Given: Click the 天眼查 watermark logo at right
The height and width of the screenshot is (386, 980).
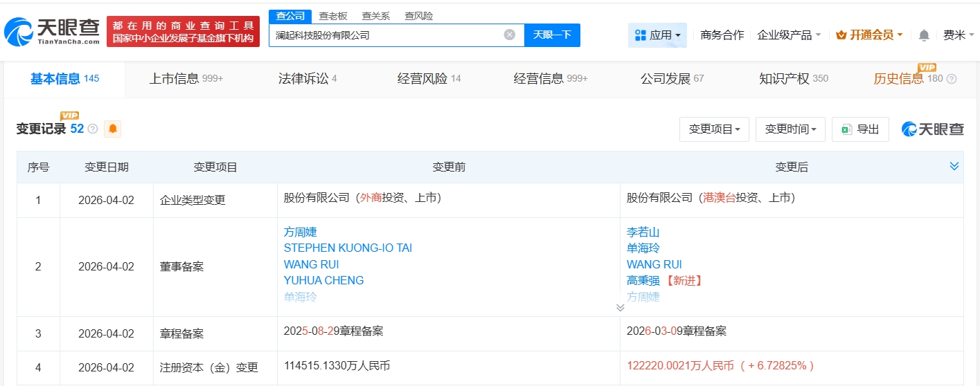Looking at the screenshot, I should point(933,129).
